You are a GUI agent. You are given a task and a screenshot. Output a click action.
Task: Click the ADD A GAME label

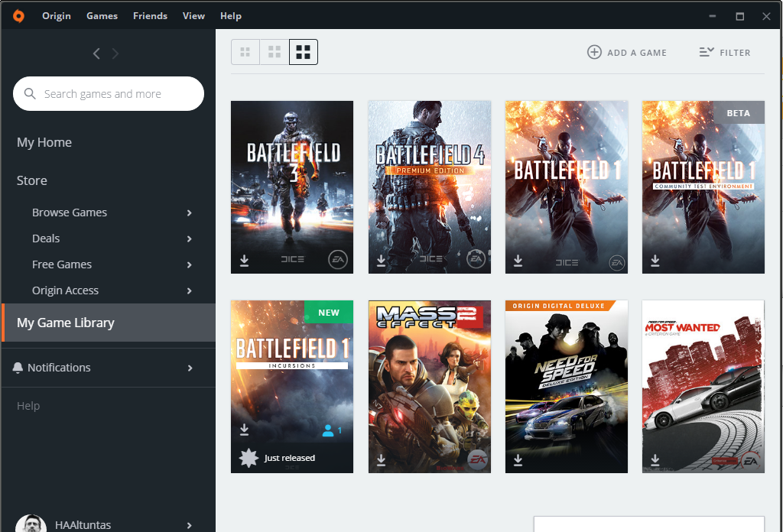[x=637, y=53]
